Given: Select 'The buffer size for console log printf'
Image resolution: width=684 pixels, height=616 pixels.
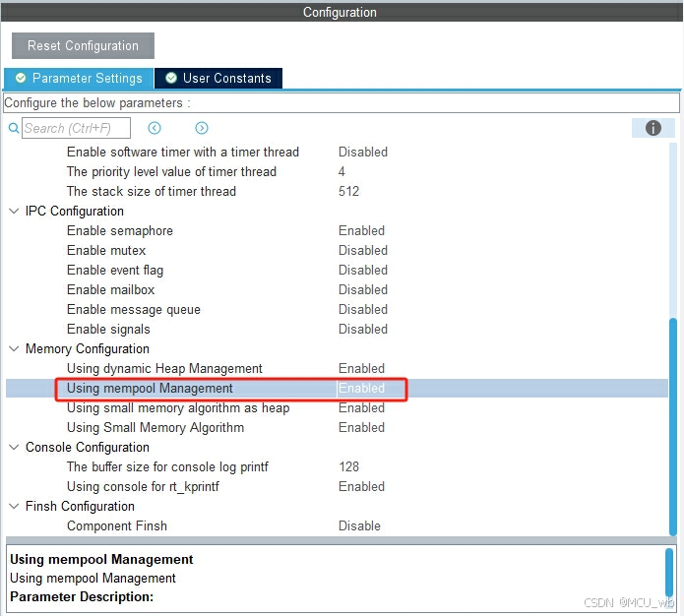Looking at the screenshot, I should click(x=167, y=466).
